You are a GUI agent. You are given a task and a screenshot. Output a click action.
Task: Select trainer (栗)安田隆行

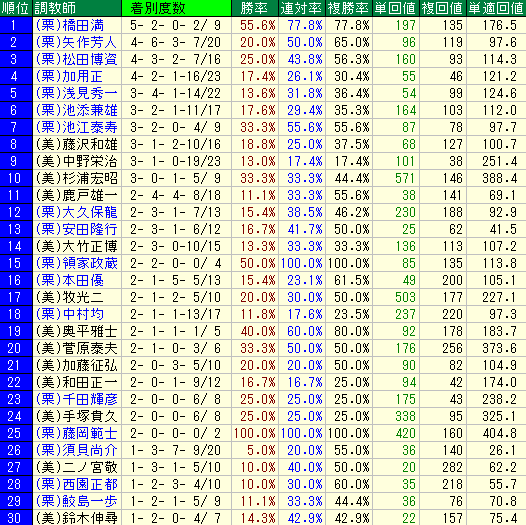point(76,229)
